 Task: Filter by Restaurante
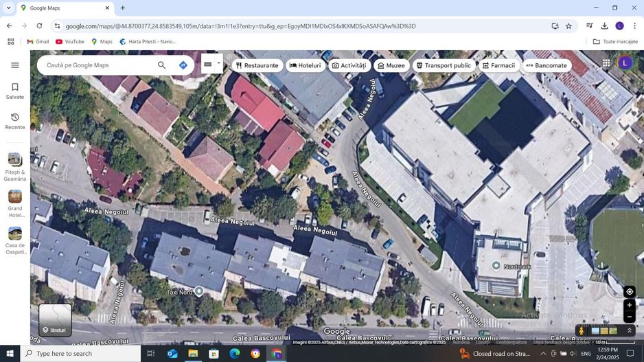tap(257, 65)
